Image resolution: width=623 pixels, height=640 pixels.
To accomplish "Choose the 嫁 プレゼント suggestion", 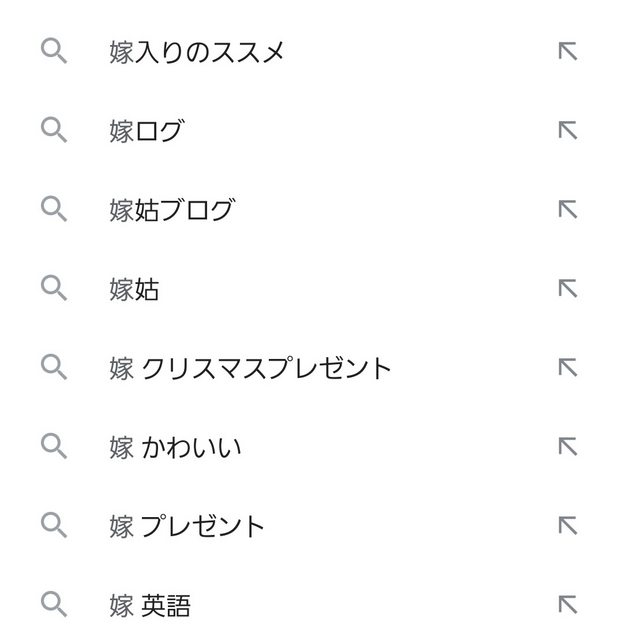I will (187, 526).
